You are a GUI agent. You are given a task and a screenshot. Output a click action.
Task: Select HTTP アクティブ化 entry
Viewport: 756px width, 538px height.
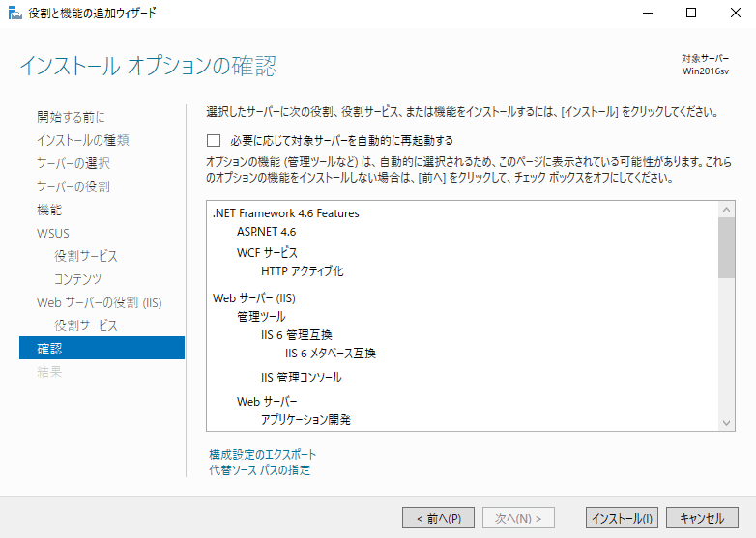(303, 271)
